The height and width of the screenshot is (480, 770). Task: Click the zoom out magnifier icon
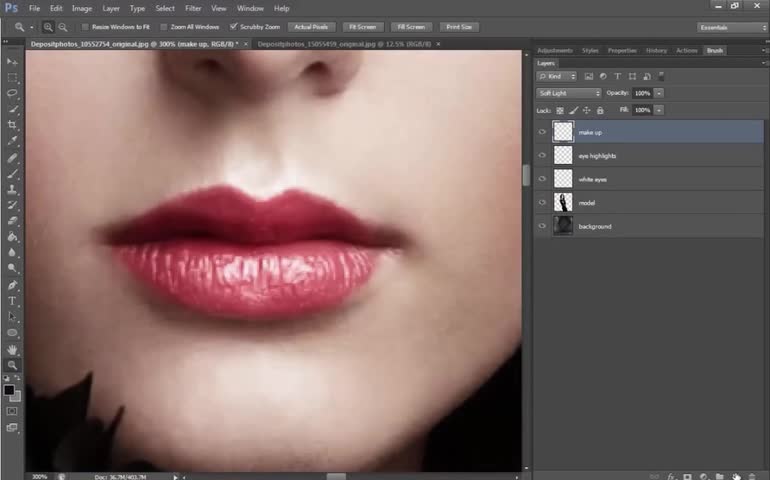[x=63, y=27]
